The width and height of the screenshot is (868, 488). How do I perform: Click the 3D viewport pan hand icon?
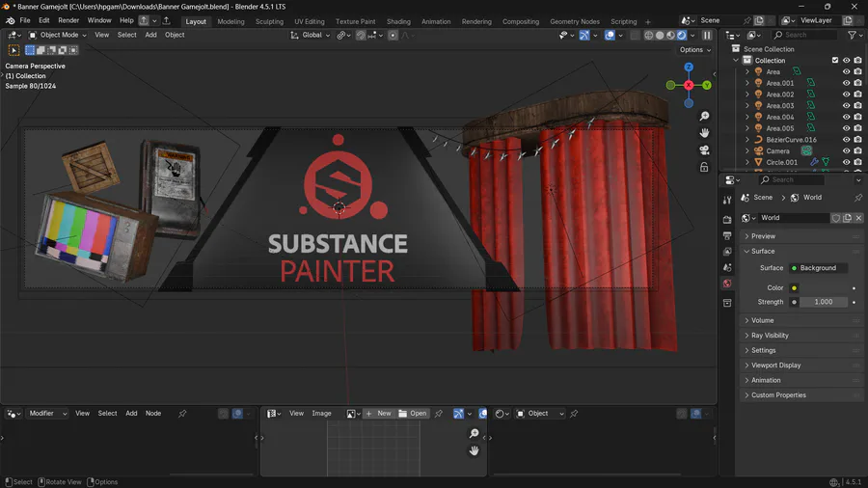tap(704, 133)
